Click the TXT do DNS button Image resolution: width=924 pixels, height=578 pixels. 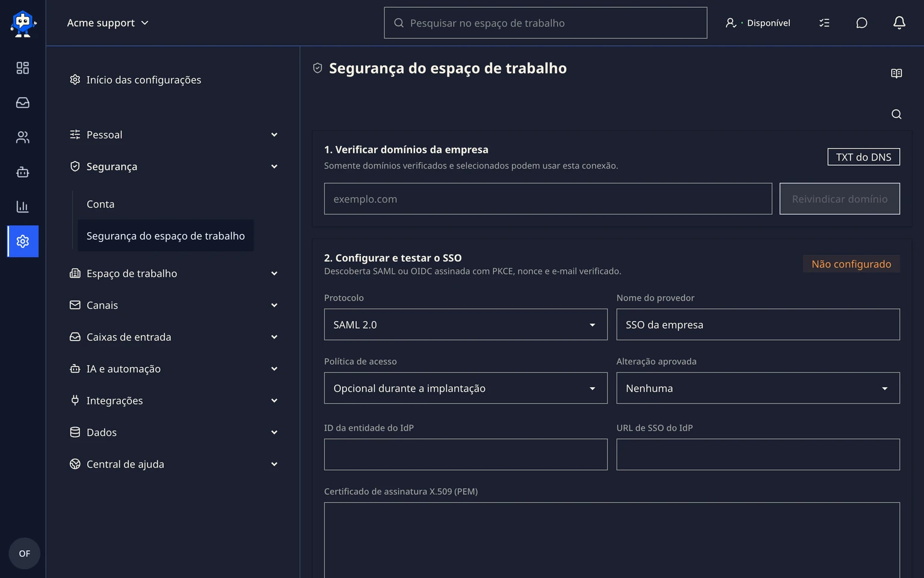click(864, 157)
